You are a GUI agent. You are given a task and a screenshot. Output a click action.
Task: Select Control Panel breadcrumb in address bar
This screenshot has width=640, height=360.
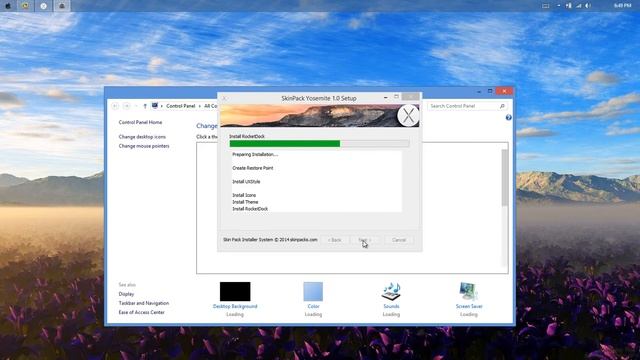(x=180, y=106)
